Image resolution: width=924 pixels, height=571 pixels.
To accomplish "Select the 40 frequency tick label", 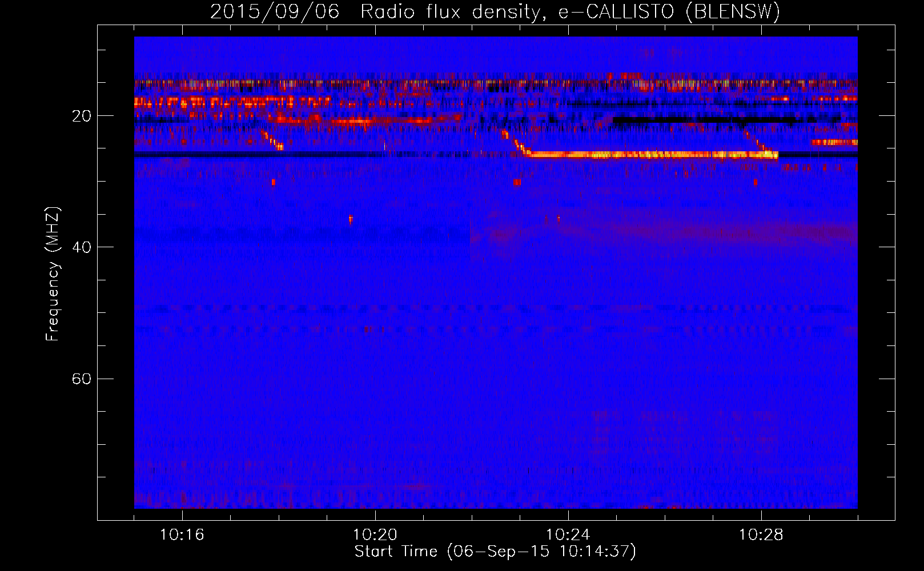I will coord(82,247).
